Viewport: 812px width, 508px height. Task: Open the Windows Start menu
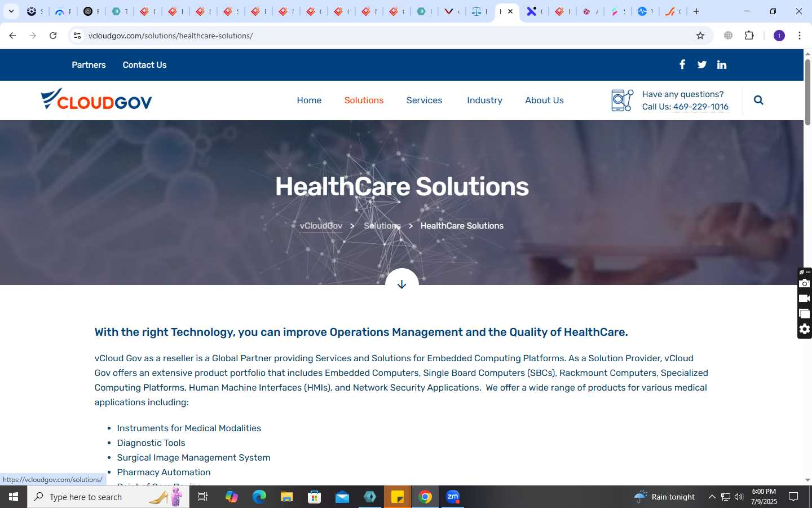point(14,497)
